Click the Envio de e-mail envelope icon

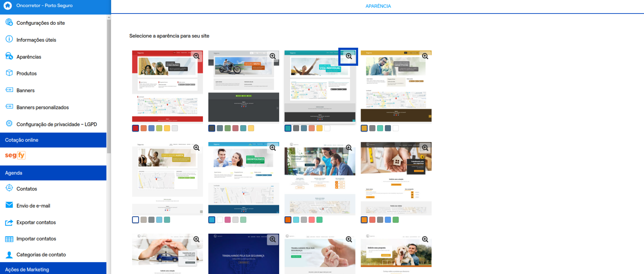(9, 205)
